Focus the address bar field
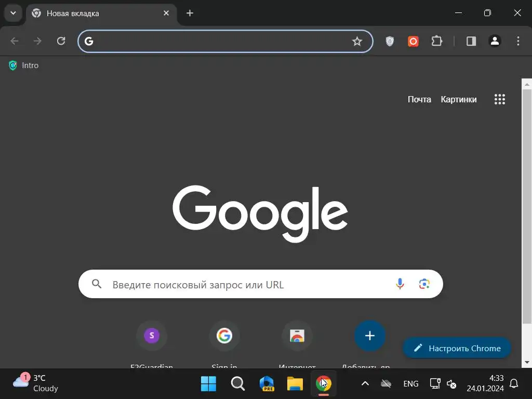This screenshot has width=532, height=399. pyautogui.click(x=225, y=42)
